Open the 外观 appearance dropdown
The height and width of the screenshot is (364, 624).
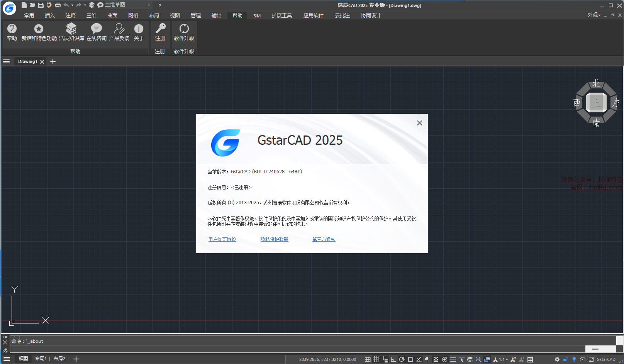click(594, 15)
